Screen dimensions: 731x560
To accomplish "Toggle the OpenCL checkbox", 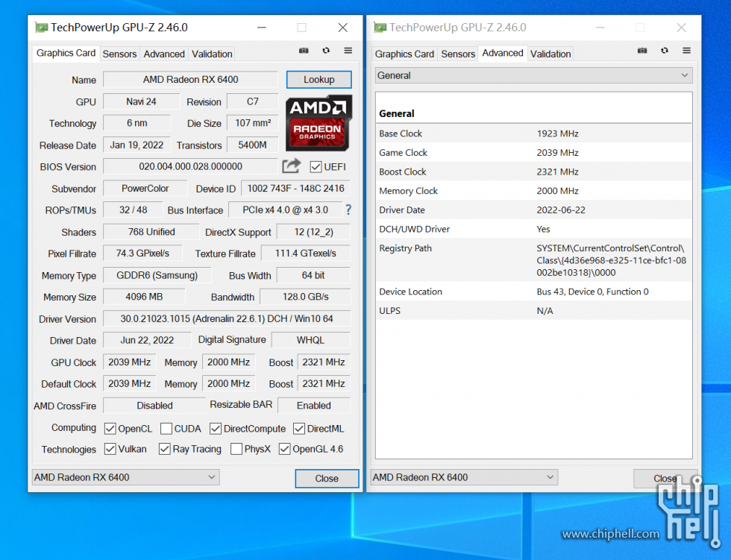I will pos(110,428).
